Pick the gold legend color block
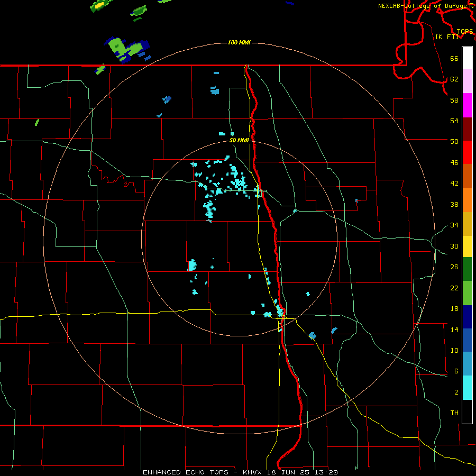Screen dimensions: 476x476 coord(467,224)
